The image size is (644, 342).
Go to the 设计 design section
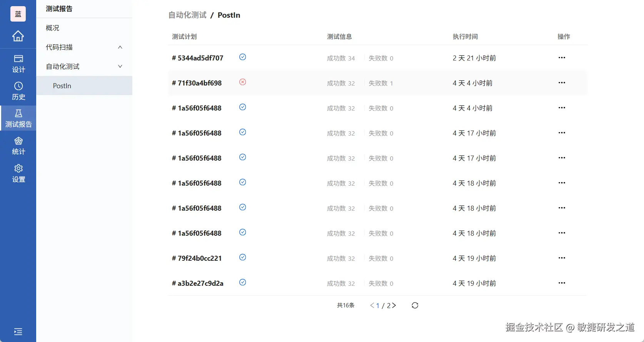pos(18,64)
